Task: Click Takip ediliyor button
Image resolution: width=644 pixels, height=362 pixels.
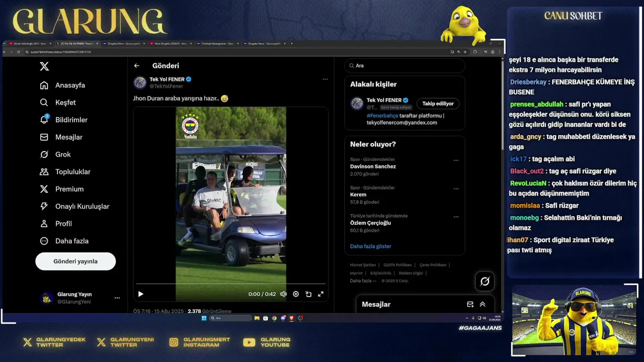Action: coord(438,104)
